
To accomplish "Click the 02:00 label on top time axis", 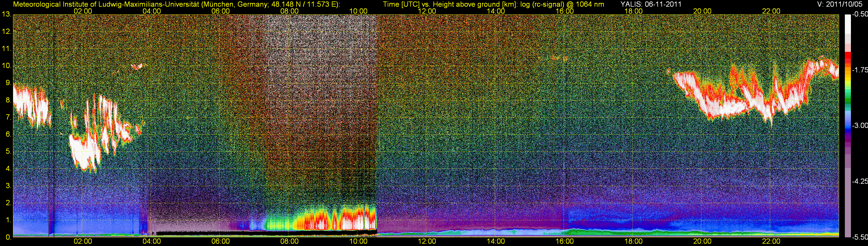I will point(82,11).
